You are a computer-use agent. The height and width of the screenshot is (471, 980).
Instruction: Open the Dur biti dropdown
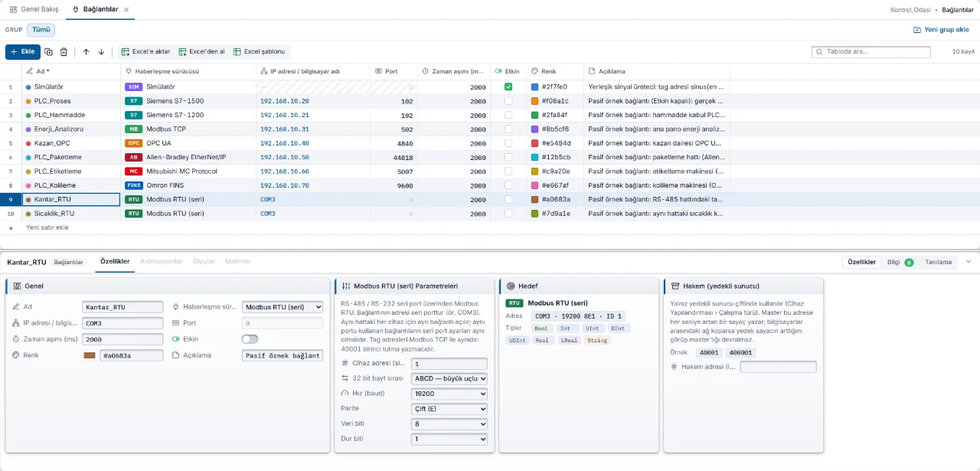coord(449,440)
